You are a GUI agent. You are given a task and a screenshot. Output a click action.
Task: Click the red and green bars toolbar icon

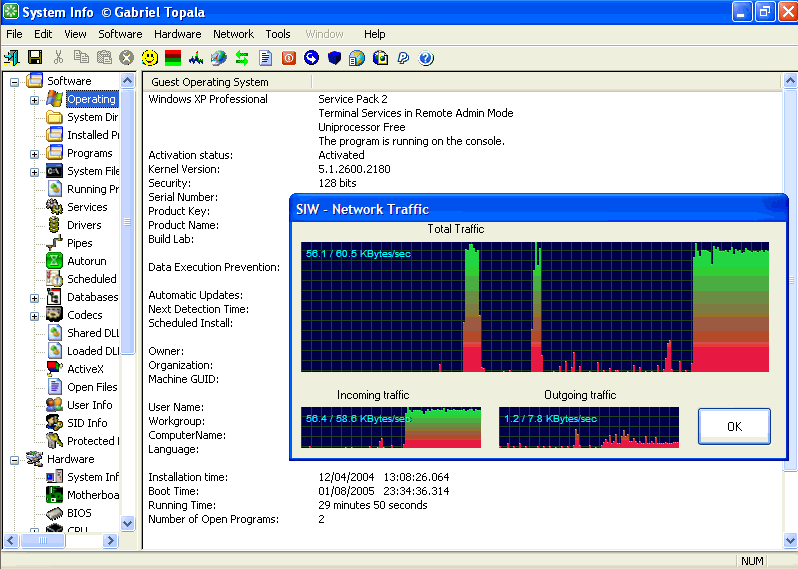[172, 58]
